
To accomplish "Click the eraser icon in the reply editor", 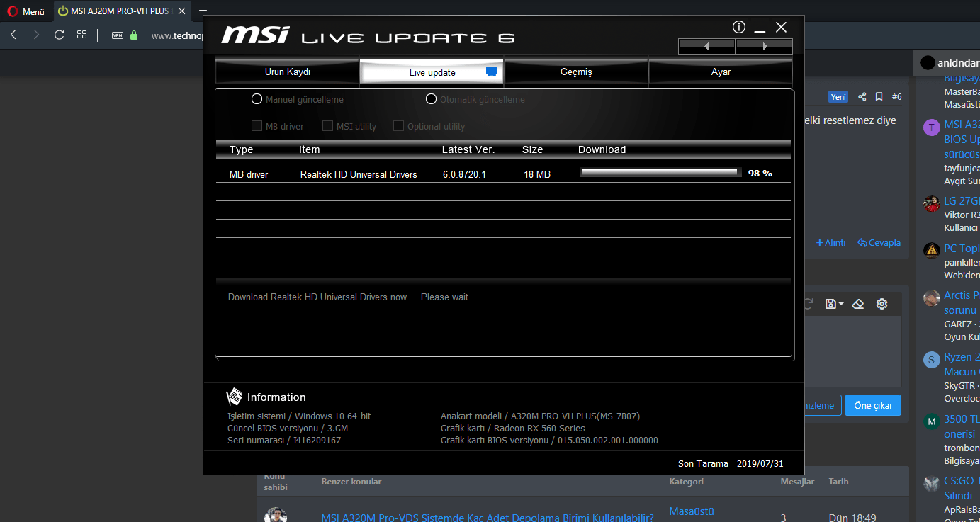I will tap(858, 304).
